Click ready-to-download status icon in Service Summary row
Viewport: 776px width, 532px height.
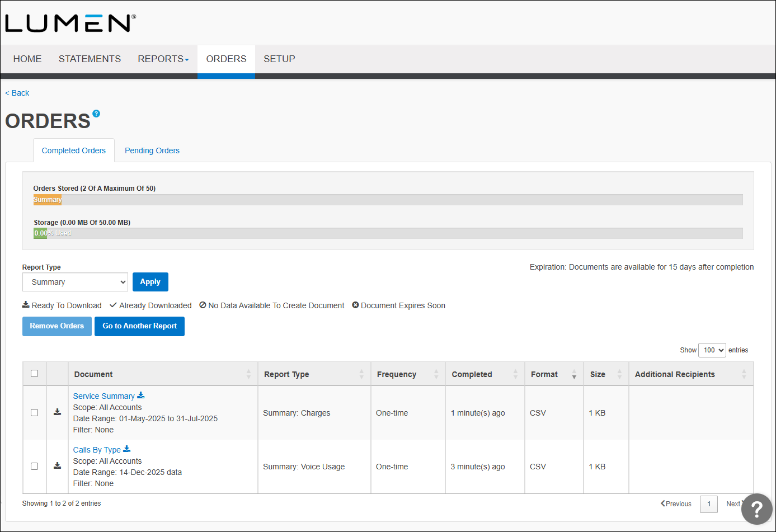57,412
